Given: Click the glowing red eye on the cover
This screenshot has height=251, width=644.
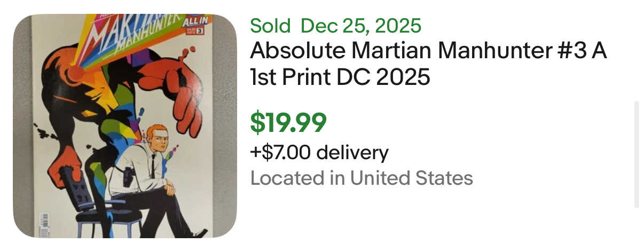Looking at the screenshot, I should (76, 73).
